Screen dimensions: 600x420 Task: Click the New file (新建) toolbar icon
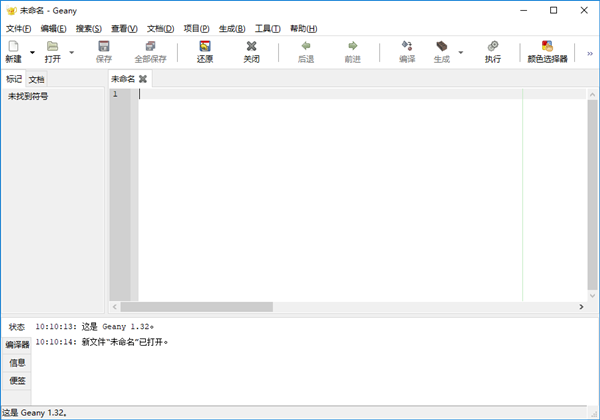pyautogui.click(x=13, y=46)
